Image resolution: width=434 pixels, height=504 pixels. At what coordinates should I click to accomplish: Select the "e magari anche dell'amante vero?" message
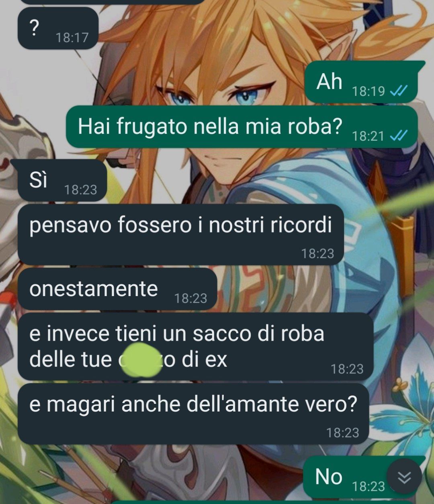pyautogui.click(x=193, y=413)
